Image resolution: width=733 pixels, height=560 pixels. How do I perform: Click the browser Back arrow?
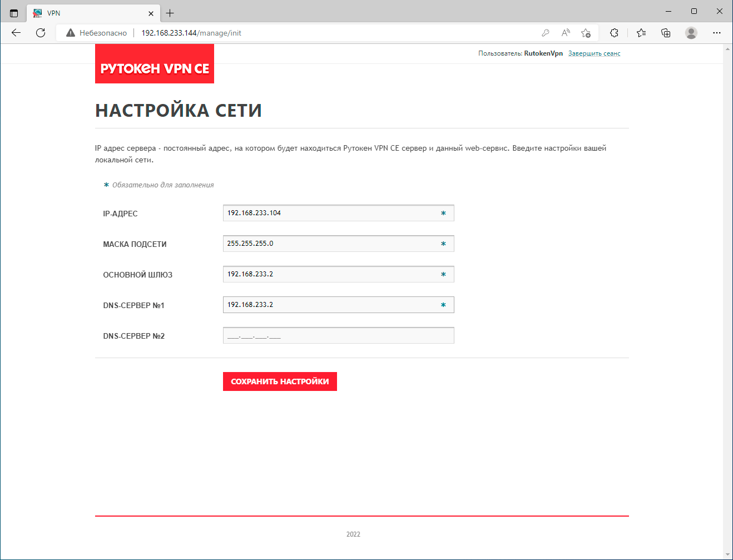pos(16,33)
